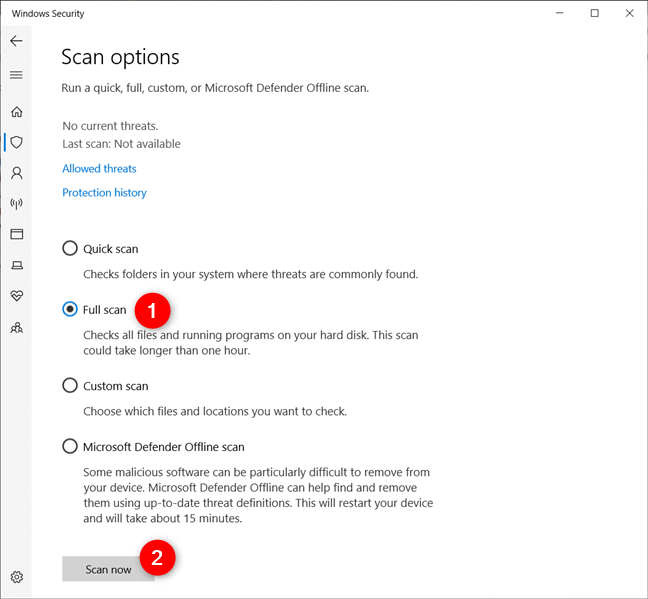Click 'No current threats.' status text
This screenshot has width=648, height=599.
110,126
